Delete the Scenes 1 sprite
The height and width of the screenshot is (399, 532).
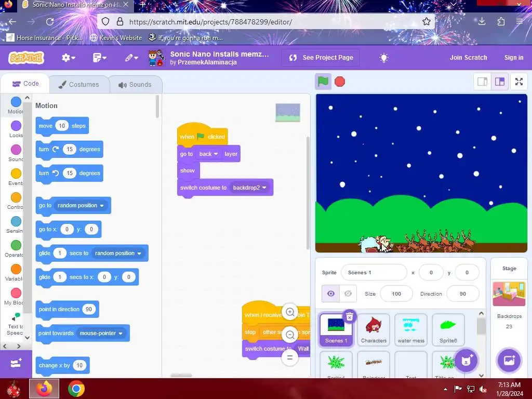350,317
